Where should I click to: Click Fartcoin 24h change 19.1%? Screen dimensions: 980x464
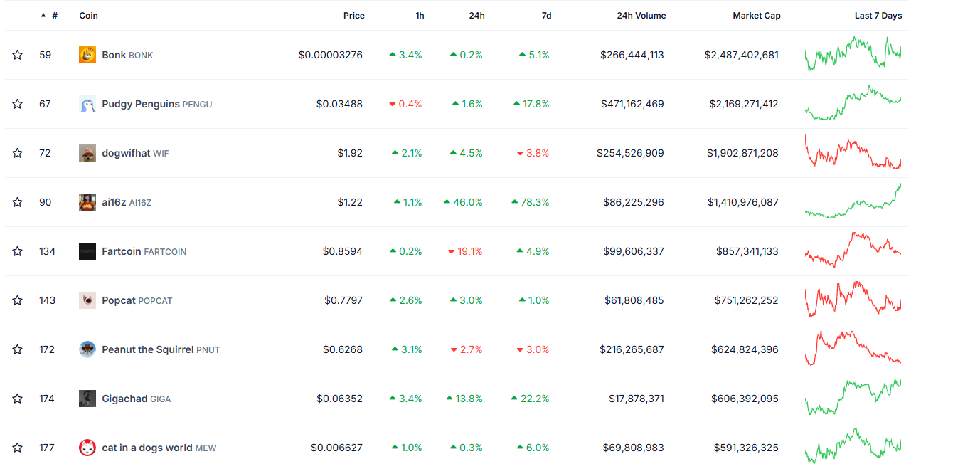(x=465, y=251)
